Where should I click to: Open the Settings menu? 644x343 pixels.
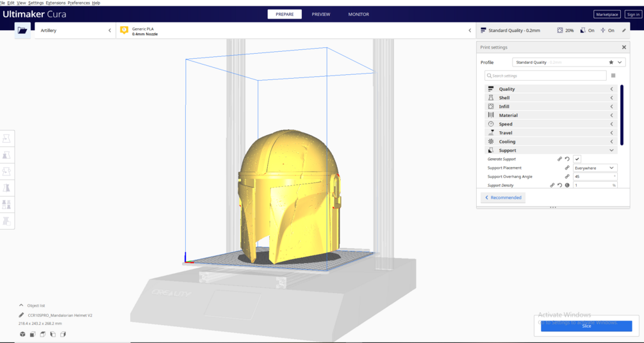tap(36, 3)
